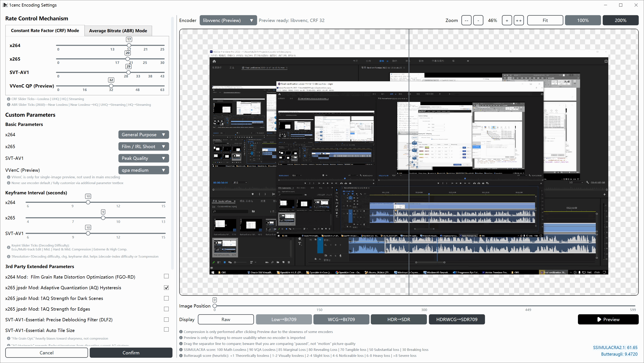Click info icon beside File Grain Opt. note

click(x=8, y=339)
